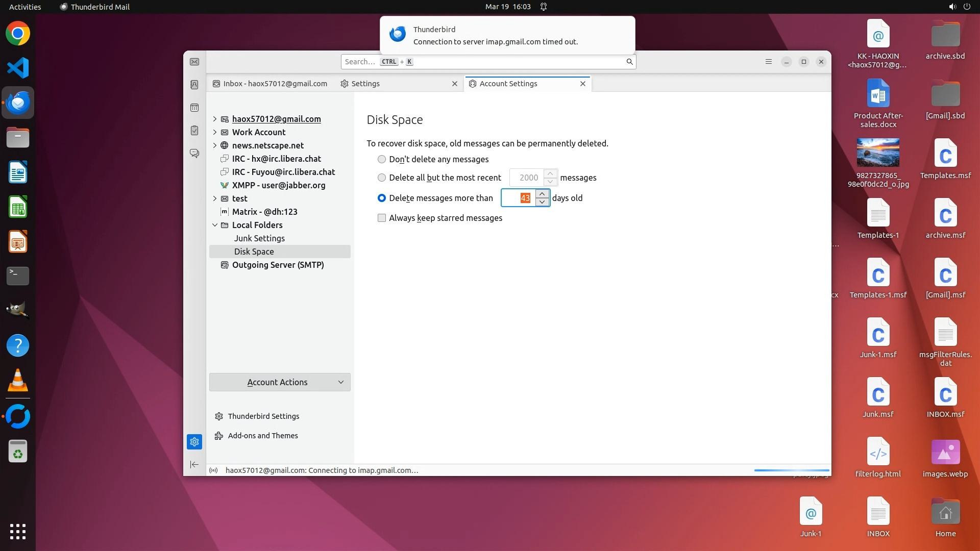Switch to Inbox - haox57012@gmail.com tab
Image resolution: width=980 pixels, height=551 pixels.
point(270,84)
